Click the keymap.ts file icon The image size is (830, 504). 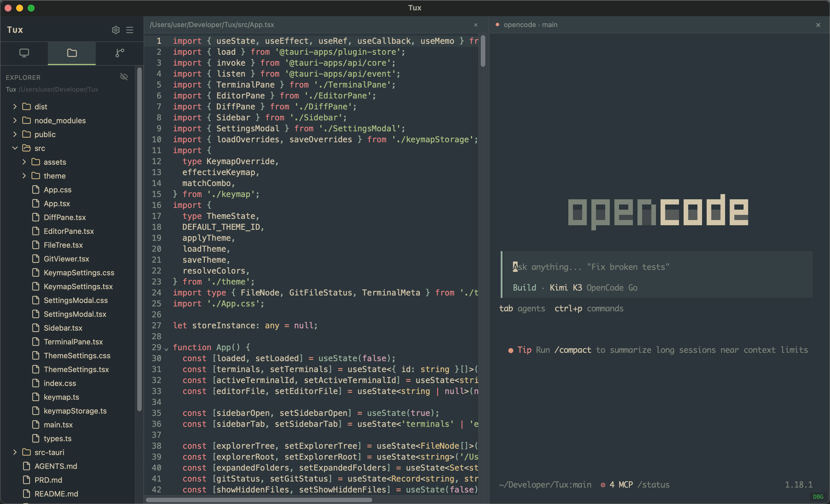pyautogui.click(x=36, y=397)
